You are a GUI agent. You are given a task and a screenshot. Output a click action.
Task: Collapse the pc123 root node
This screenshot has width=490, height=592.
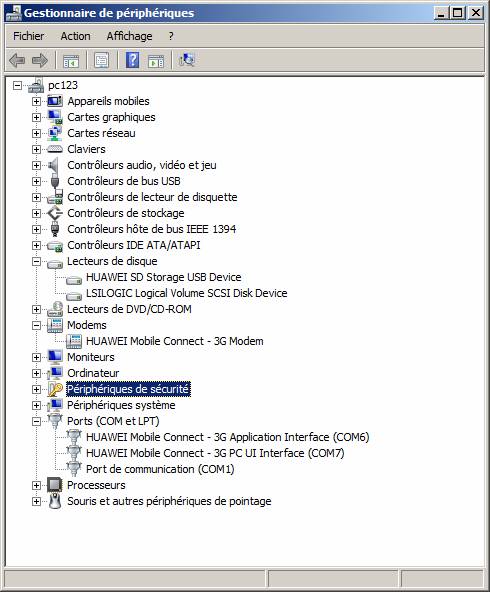click(17, 85)
